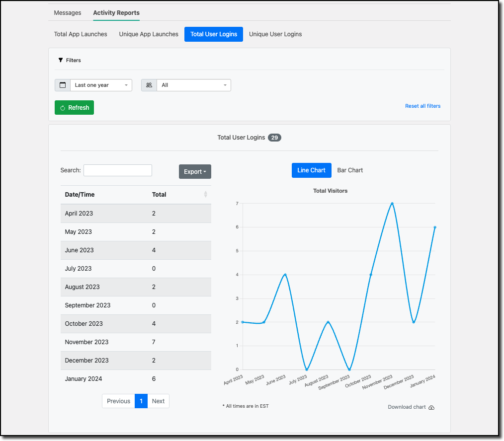Click the October 2023 table row
This screenshot has width=504, height=441.
coord(136,324)
